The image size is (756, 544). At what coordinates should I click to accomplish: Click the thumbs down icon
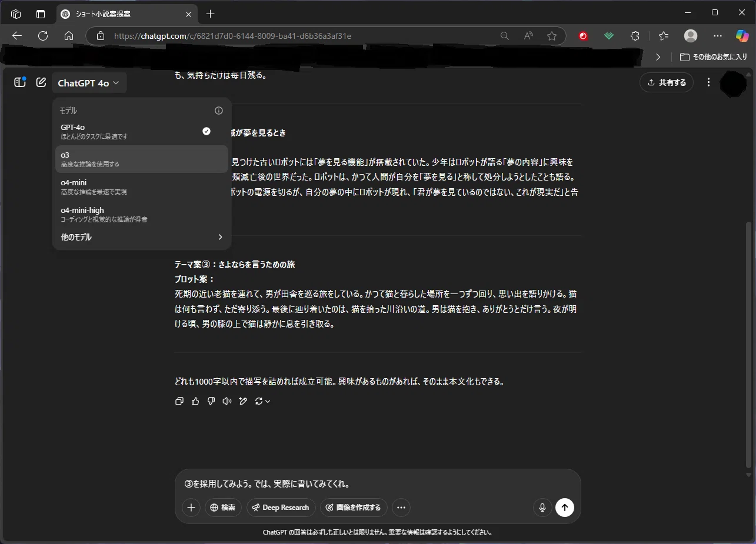click(211, 401)
